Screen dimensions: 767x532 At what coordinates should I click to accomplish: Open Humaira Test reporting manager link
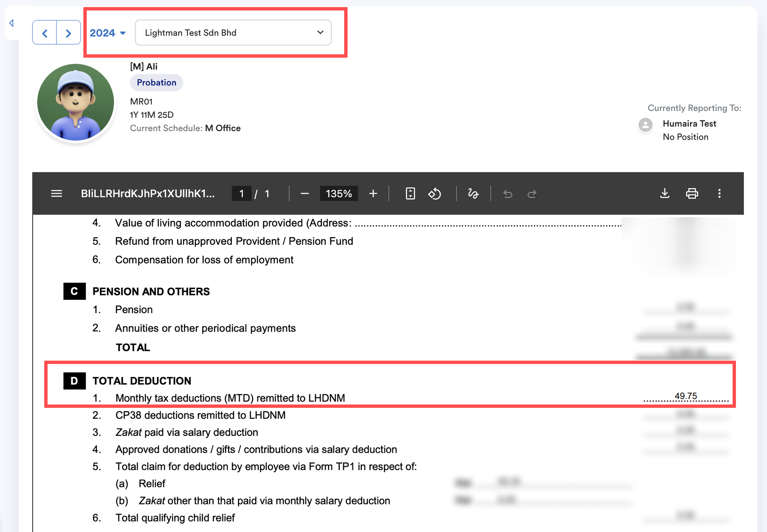(x=689, y=123)
